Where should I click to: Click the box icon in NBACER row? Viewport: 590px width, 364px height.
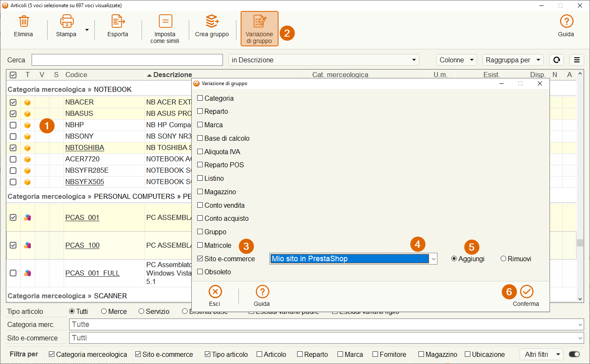(27, 102)
